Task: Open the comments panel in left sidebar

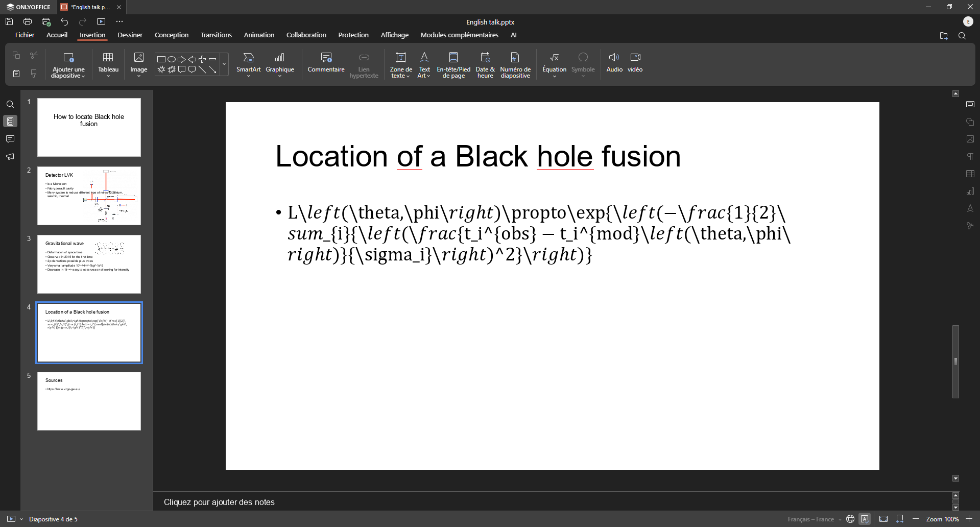Action: (x=10, y=139)
